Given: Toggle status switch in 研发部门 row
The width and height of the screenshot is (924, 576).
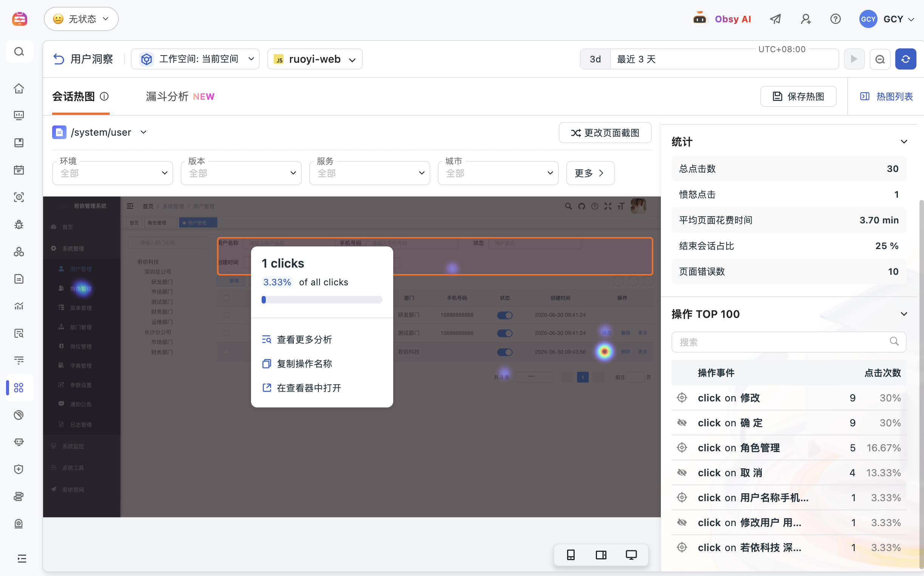Looking at the screenshot, I should click(x=504, y=315).
